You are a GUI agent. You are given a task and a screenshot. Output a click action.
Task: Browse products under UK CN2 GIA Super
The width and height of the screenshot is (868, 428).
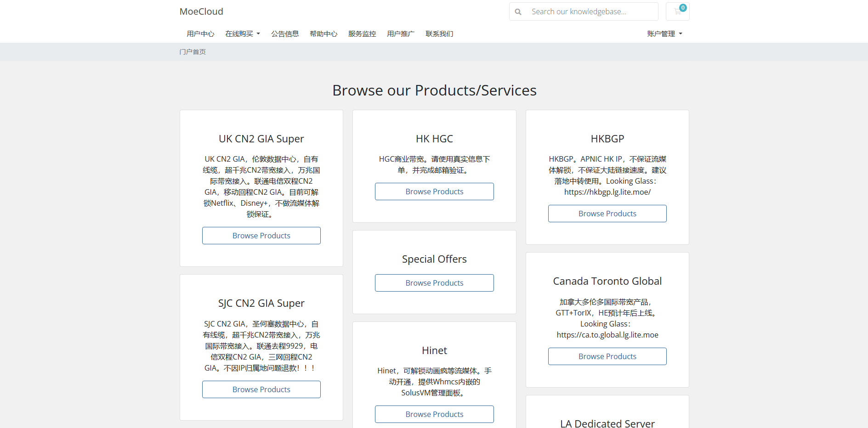pyautogui.click(x=261, y=236)
